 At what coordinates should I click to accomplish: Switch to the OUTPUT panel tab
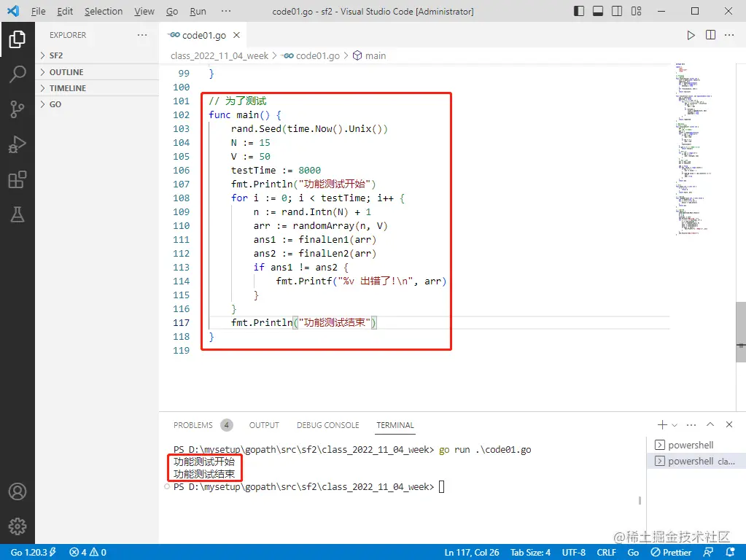(x=264, y=425)
